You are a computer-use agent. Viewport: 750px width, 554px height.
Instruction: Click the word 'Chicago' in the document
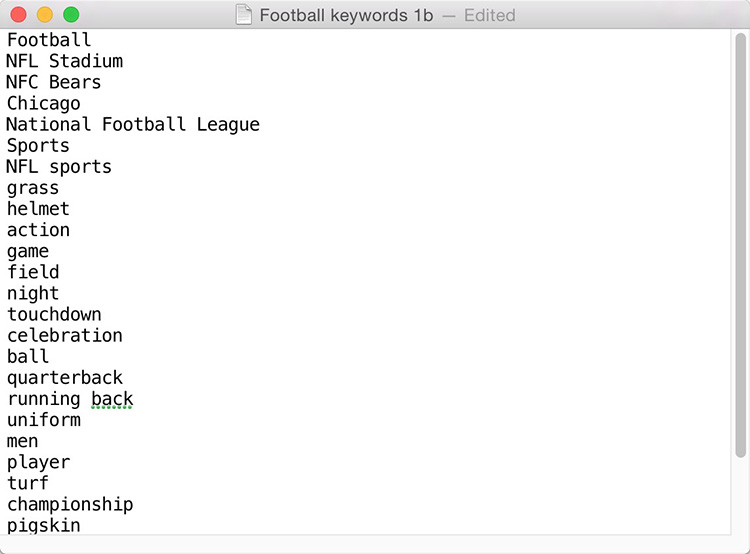(x=44, y=103)
